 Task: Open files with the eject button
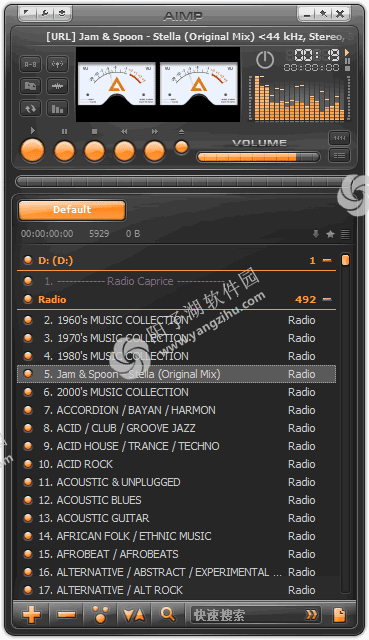pyautogui.click(x=181, y=147)
